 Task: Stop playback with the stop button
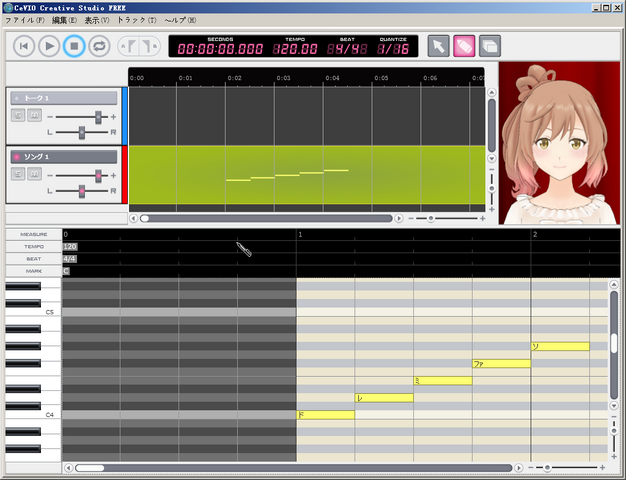74,46
